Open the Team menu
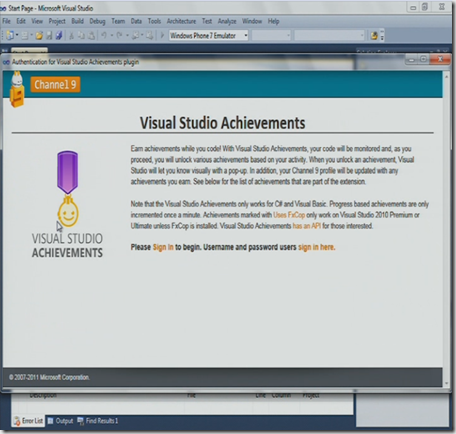Screen dimensions: 456x434 tap(118, 21)
